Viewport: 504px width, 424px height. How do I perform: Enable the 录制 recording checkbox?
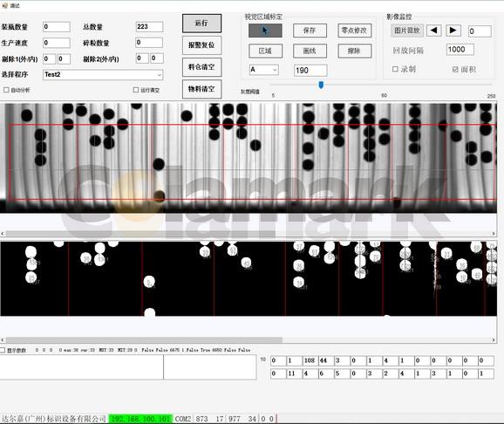(x=395, y=69)
